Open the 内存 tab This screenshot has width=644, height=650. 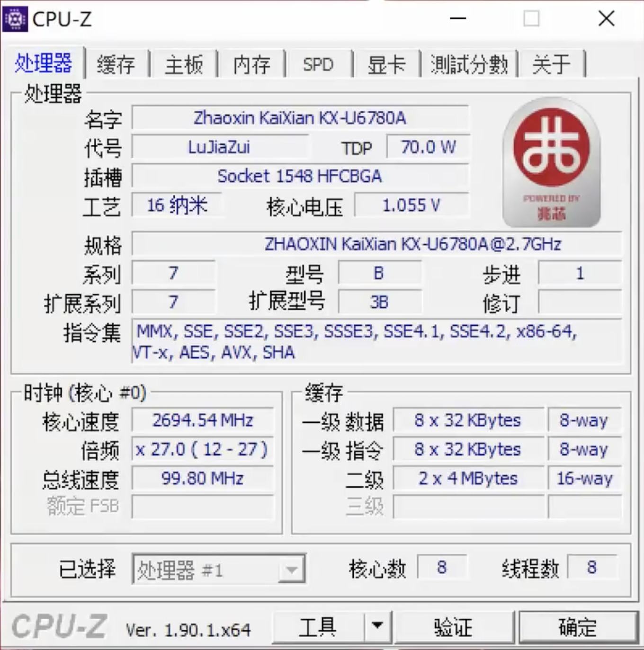tap(252, 64)
